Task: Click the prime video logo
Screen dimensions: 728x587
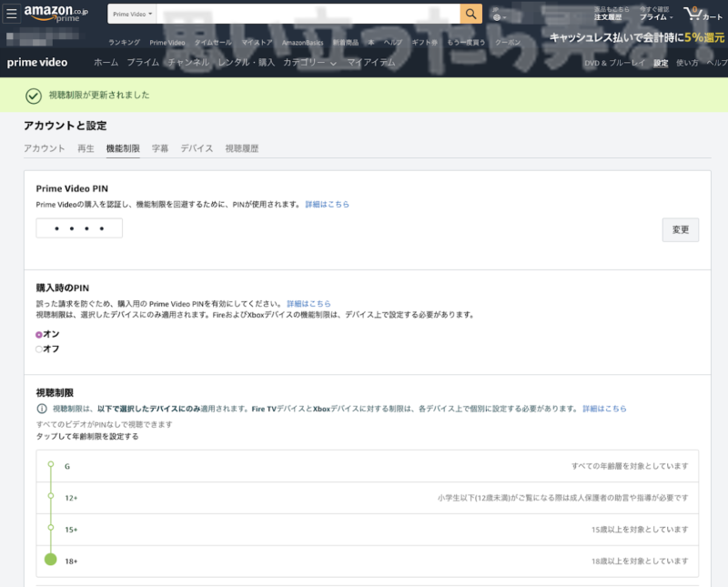Action: point(37,62)
